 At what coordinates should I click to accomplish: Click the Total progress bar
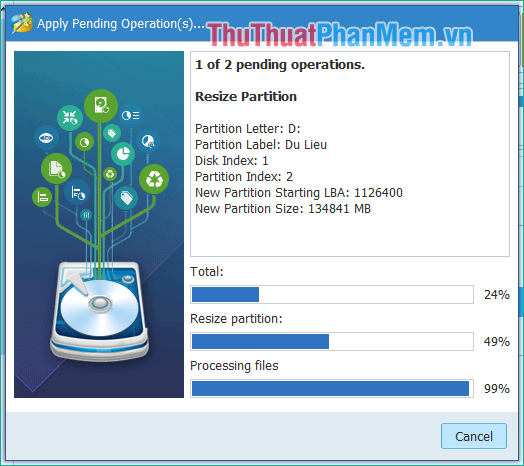[332, 295]
